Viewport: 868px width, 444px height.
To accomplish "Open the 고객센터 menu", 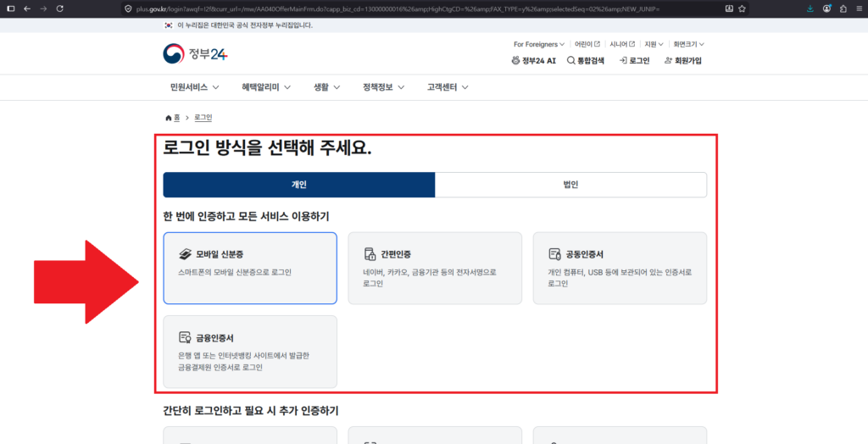I will click(448, 87).
